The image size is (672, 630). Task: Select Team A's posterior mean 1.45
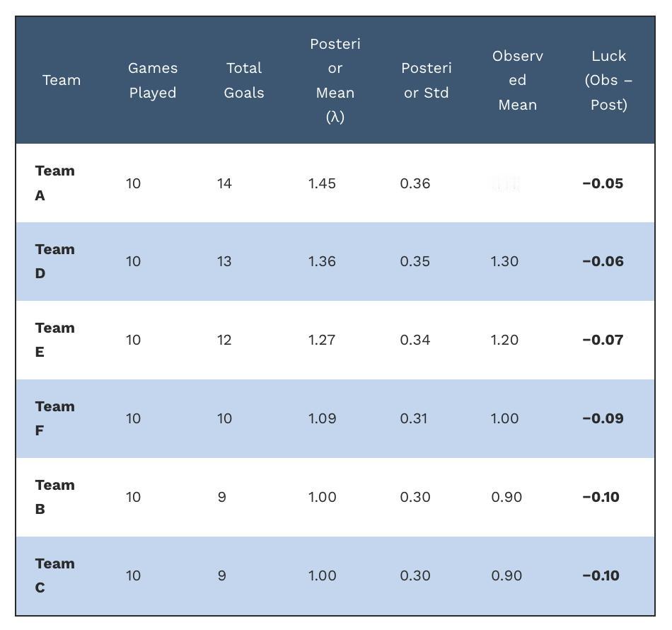point(322,183)
